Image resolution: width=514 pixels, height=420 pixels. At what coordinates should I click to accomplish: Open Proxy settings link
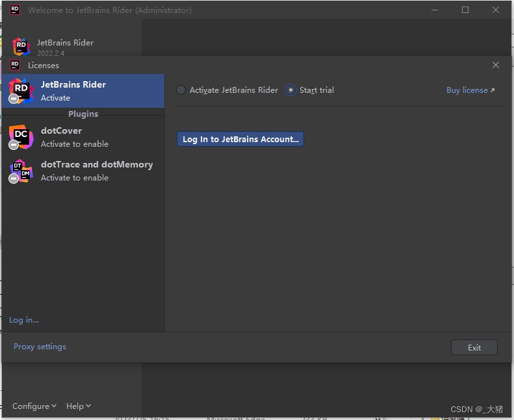(x=40, y=347)
